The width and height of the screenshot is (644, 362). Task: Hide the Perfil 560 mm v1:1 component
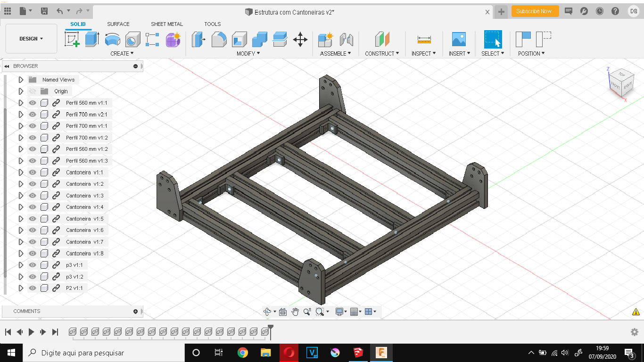32,102
